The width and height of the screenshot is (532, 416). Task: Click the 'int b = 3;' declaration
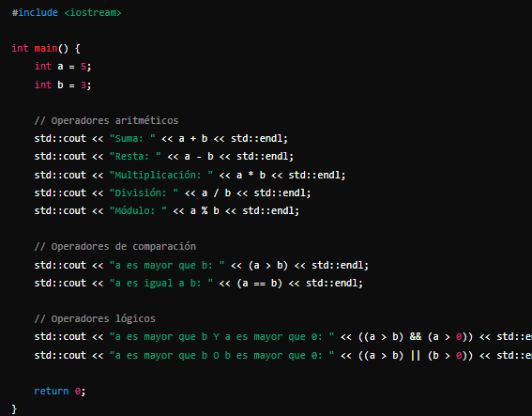pos(63,85)
